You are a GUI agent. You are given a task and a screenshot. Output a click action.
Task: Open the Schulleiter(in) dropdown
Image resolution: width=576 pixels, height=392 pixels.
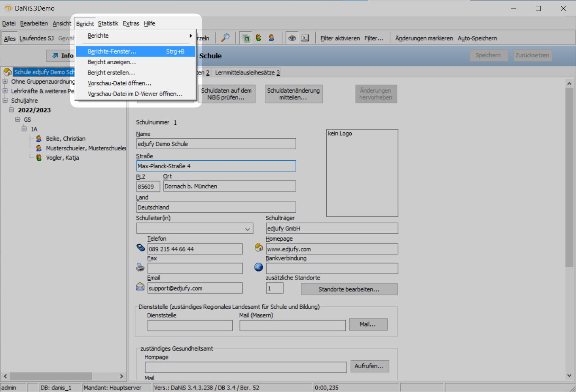pos(247,229)
